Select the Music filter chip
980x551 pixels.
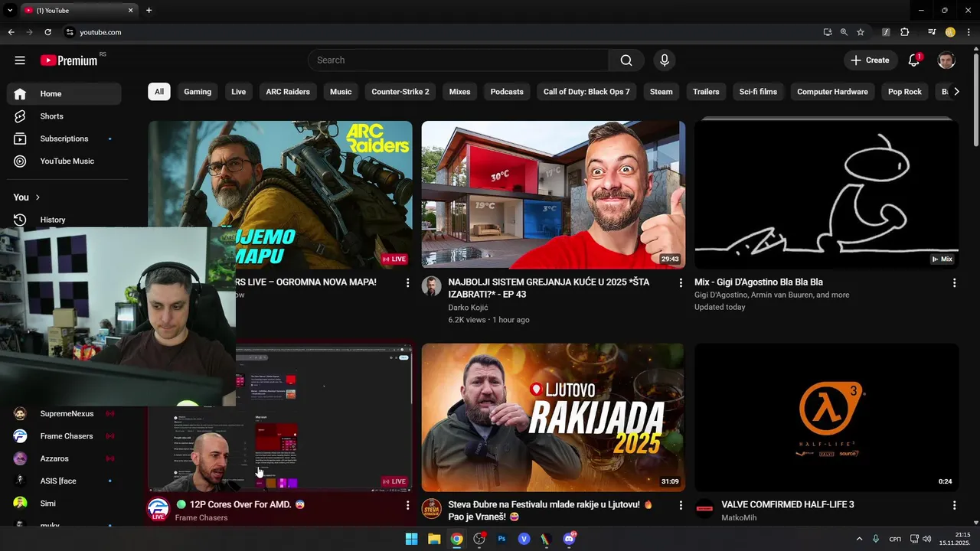coord(341,92)
